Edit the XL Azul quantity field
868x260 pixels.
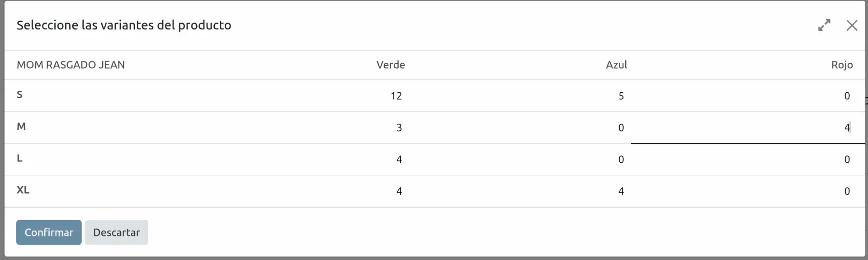(x=518, y=191)
